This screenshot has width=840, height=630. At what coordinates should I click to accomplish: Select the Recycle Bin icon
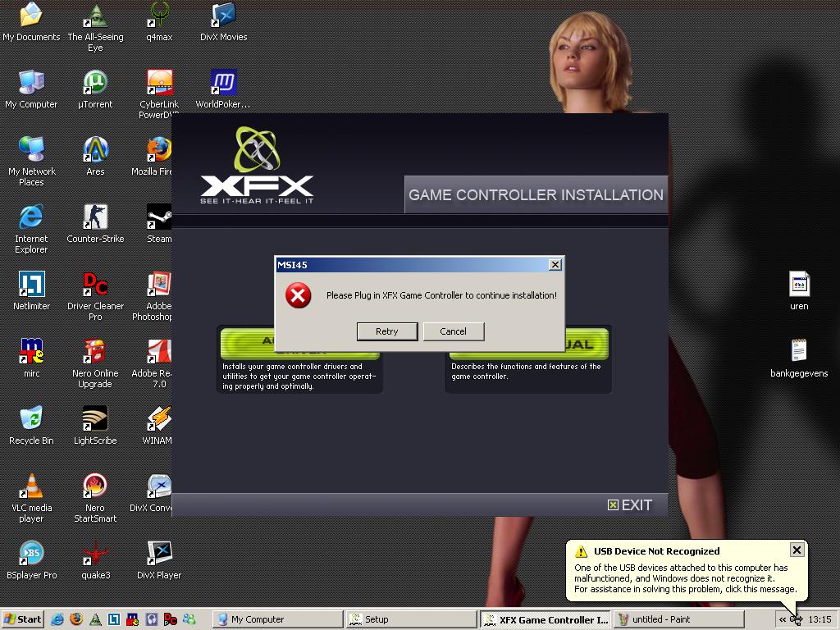click(x=31, y=420)
